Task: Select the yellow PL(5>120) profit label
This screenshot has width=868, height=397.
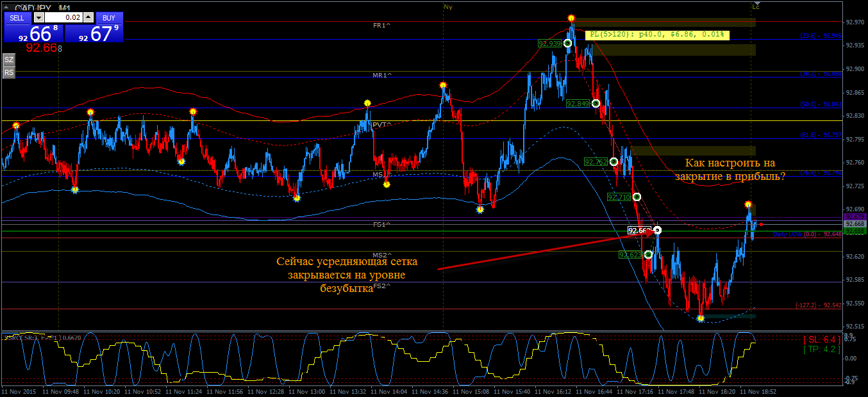Action: point(658,35)
